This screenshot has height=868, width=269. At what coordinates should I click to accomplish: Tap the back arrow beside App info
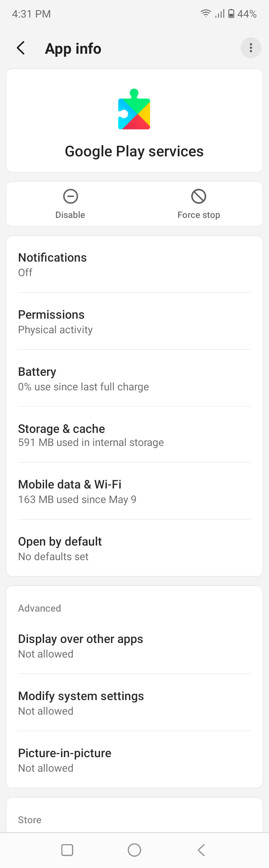[x=21, y=48]
